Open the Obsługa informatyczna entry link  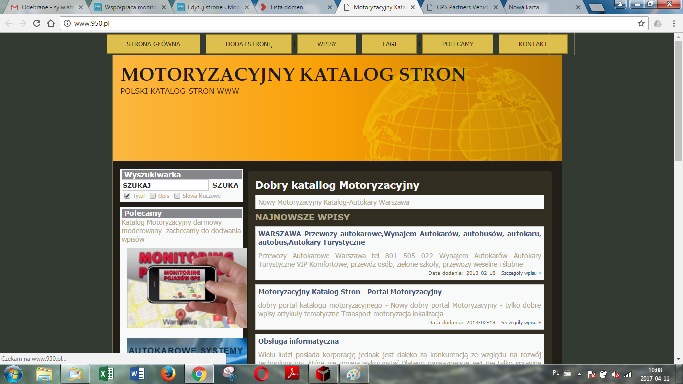(x=298, y=341)
